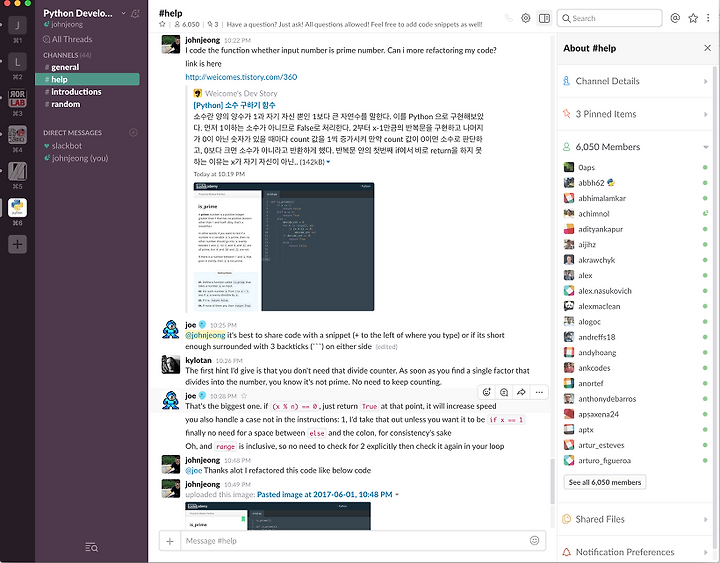Click johnjeong username at 10:22 PM message
720x563 pixels.
tap(202, 40)
